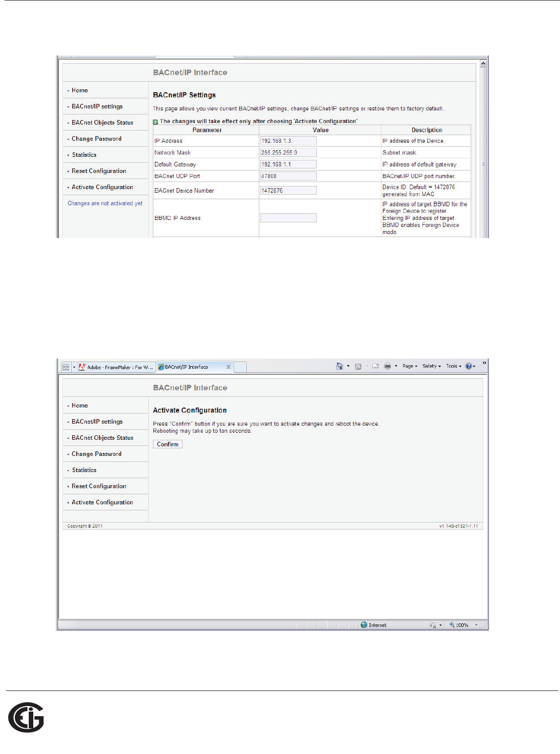The image size is (560, 754).
Task: Click the BACnet Device Number field
Action: [x=289, y=191]
